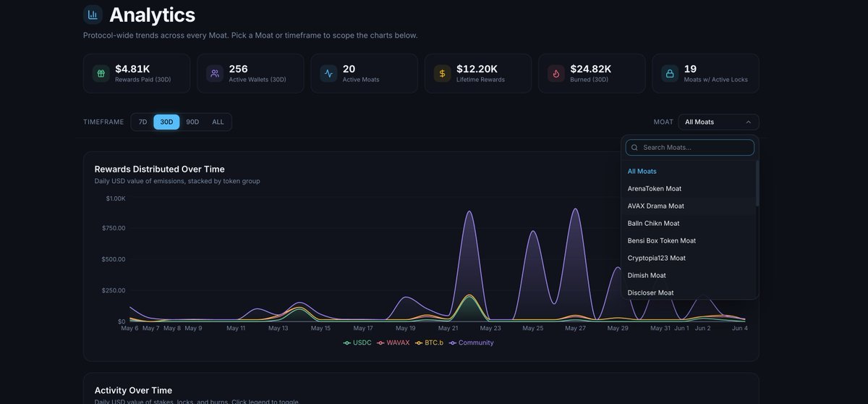Click the Rewards Distributed Over Time title
The height and width of the screenshot is (404, 868).
click(x=160, y=169)
